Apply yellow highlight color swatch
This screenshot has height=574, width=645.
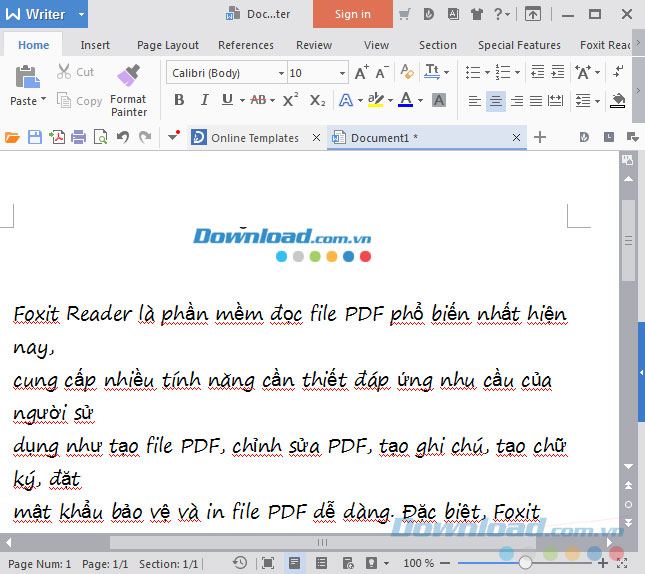point(376,100)
